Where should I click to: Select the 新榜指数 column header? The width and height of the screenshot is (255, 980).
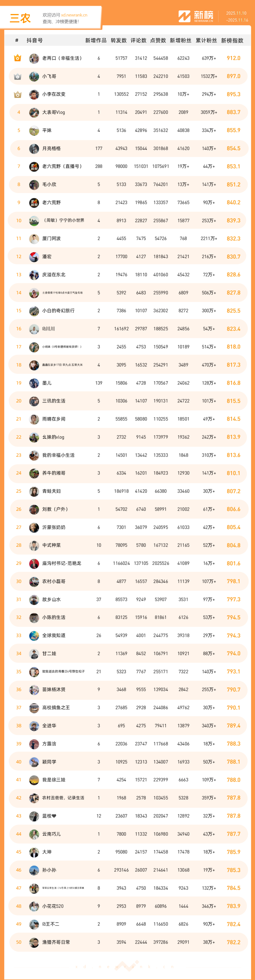[232, 40]
